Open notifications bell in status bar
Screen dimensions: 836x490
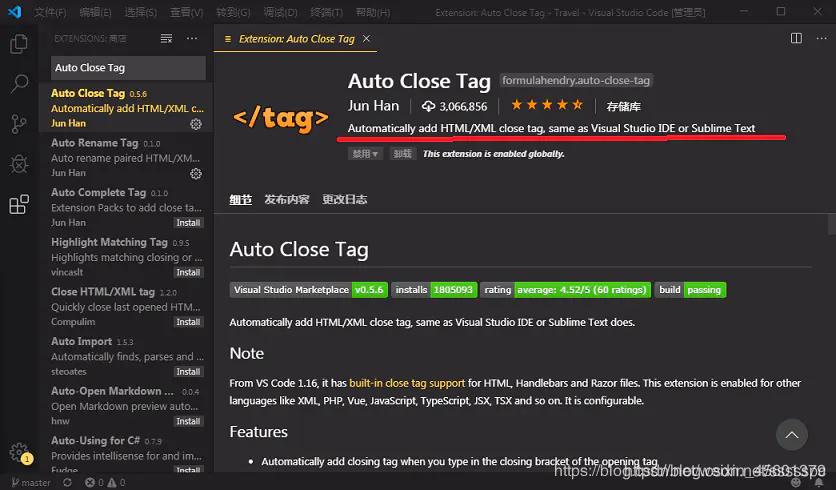(819, 483)
